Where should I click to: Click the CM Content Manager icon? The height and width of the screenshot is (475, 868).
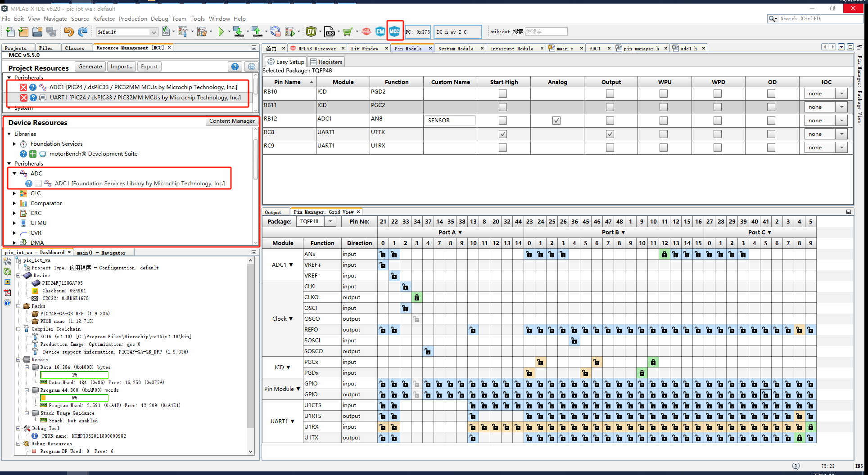[x=380, y=31]
